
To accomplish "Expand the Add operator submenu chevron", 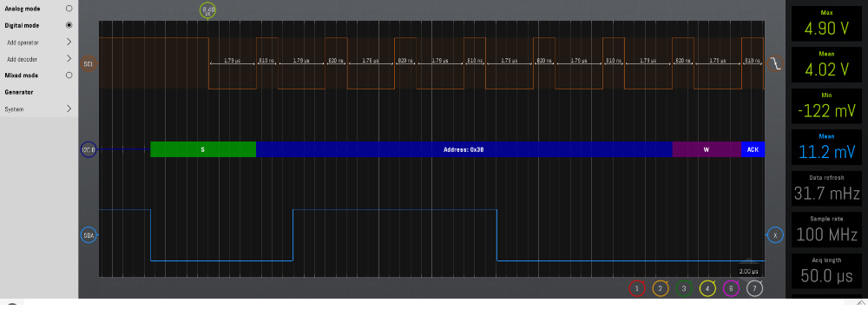I will pos(69,42).
